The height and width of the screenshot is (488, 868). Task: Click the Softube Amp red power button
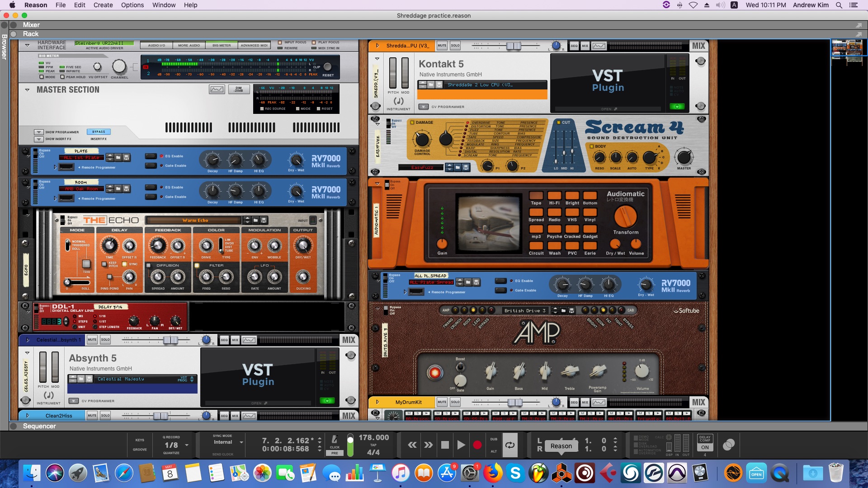(434, 373)
